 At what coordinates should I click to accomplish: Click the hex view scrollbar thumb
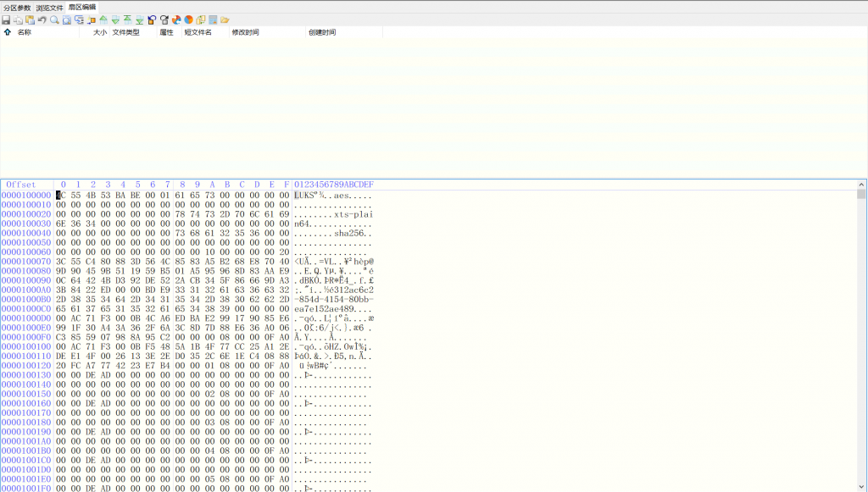pos(861,194)
